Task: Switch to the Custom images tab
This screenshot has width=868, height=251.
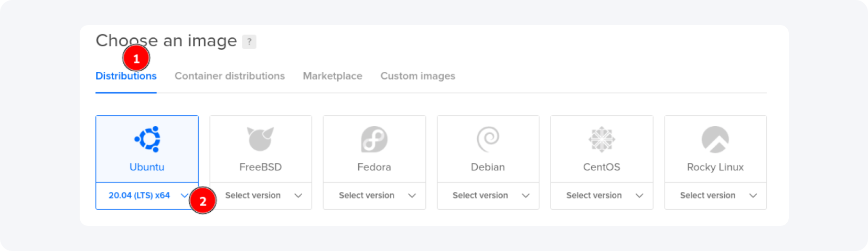Action: pos(417,76)
